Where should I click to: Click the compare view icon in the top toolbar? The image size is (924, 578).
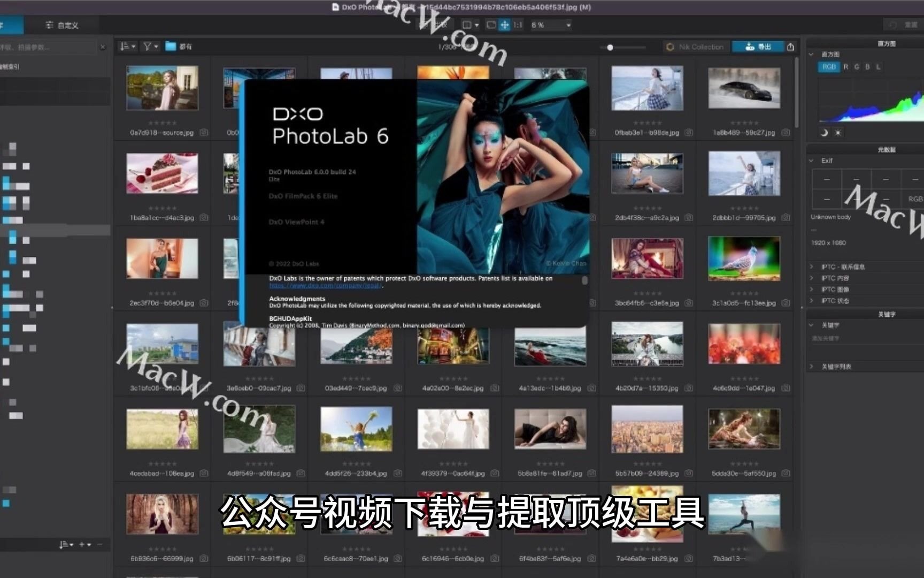(492, 25)
